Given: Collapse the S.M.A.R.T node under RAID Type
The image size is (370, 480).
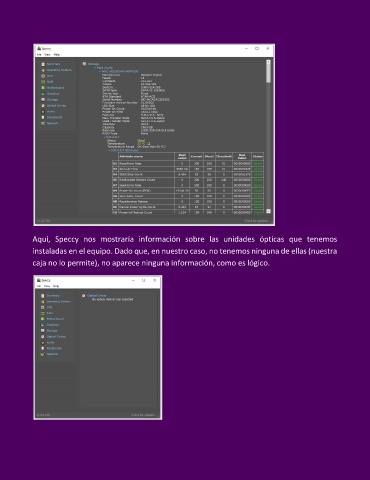Looking at the screenshot, I should click(104, 137).
